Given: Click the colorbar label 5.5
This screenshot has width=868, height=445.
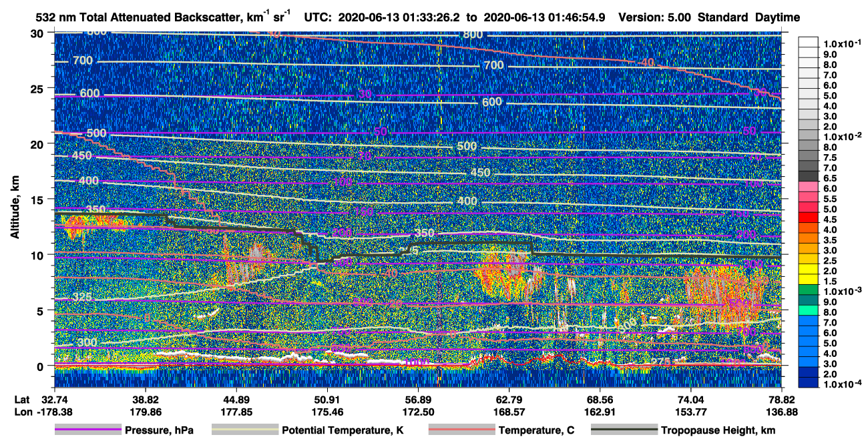Looking at the screenshot, I should pyautogui.click(x=831, y=199).
